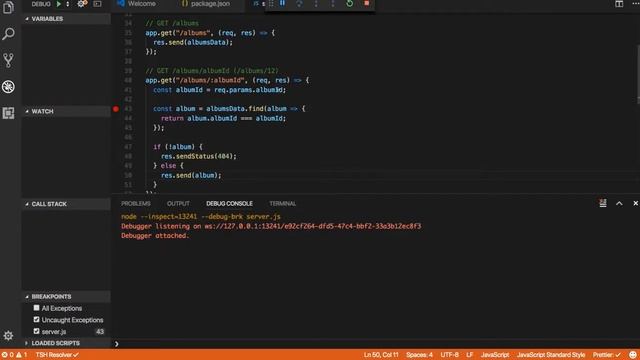
Task: Open the Debug view bug icon
Action: [8, 87]
